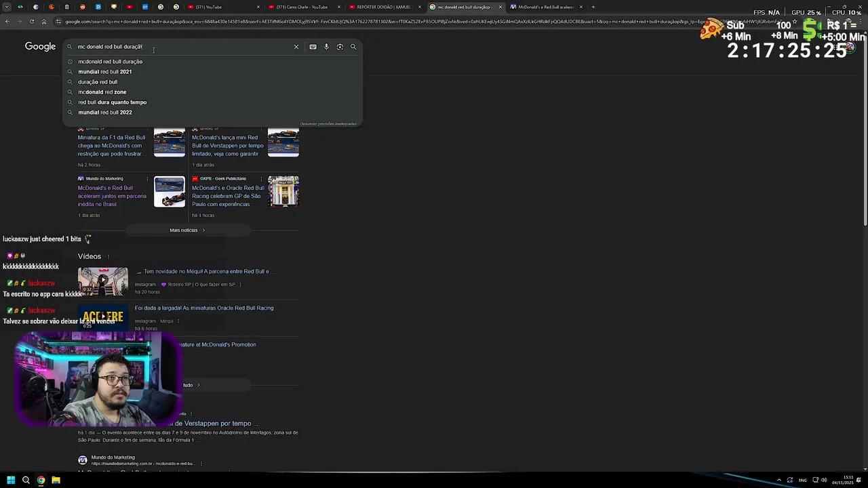Close the 'mc donald red bull duração' tab
868x488 pixels.
pos(500,7)
